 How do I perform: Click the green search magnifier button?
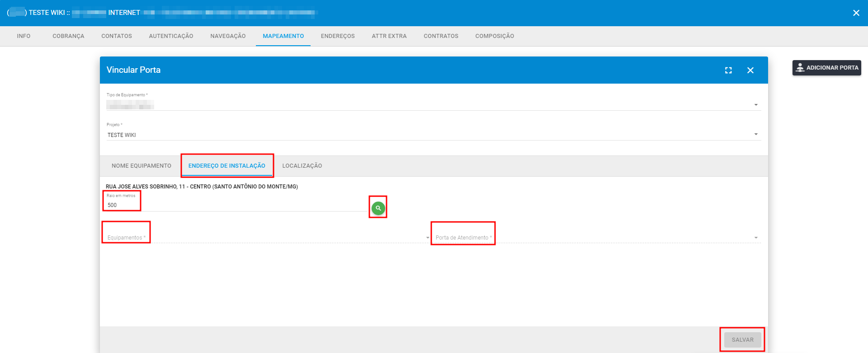pos(378,208)
